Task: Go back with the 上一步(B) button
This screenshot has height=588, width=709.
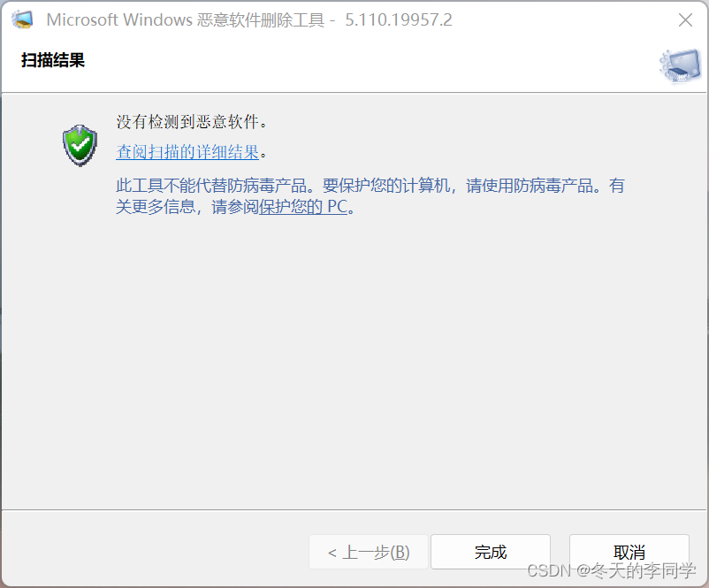Action: 369,552
